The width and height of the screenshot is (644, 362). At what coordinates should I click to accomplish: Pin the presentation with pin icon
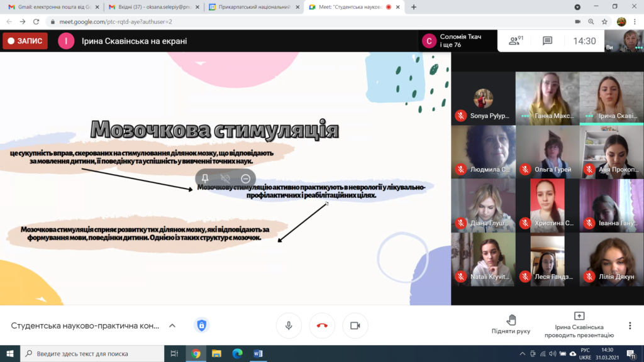tap(205, 178)
